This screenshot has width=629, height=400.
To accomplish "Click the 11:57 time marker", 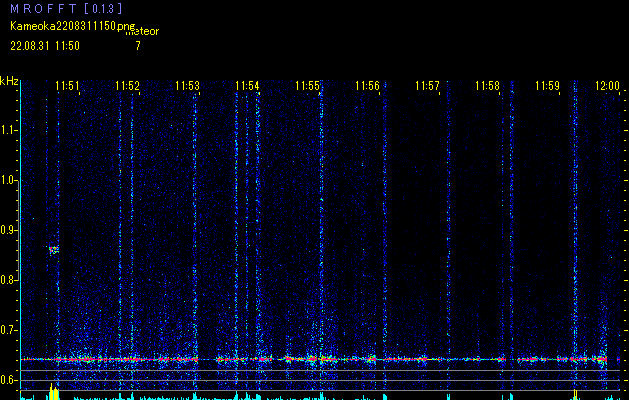I will 428,86.
